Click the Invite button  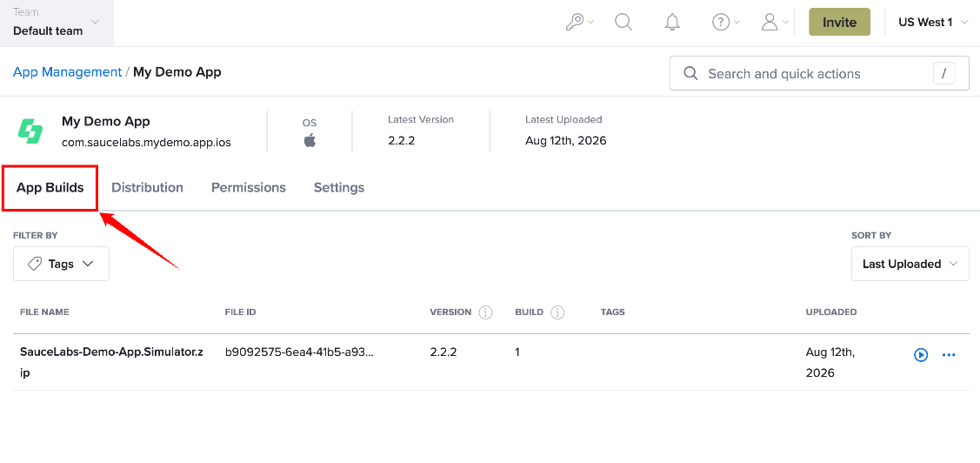coord(839,22)
